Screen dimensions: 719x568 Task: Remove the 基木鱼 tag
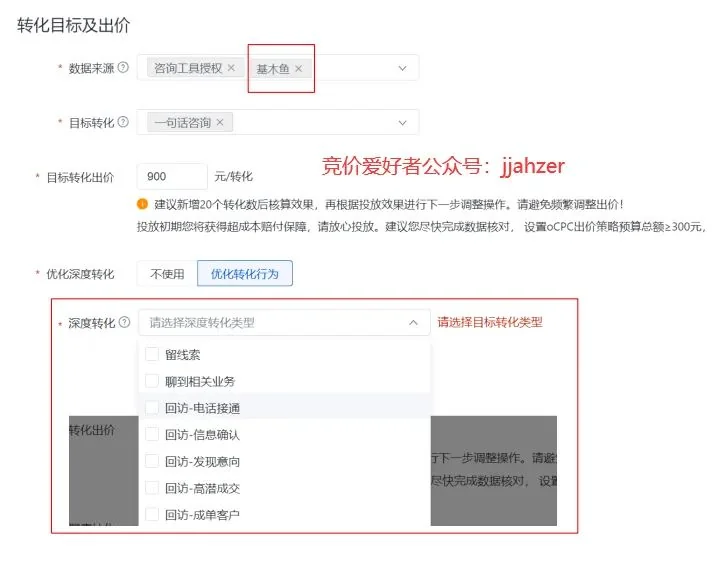coord(299,69)
